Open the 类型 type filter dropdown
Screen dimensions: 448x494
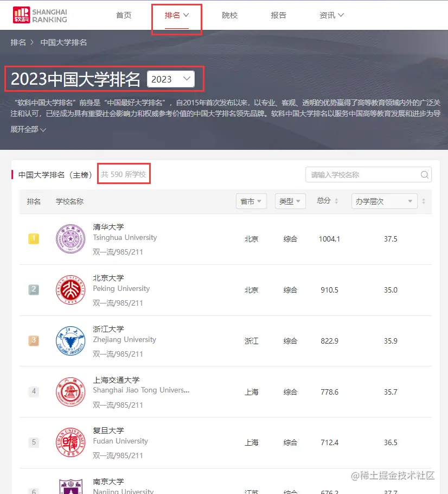[x=290, y=201]
